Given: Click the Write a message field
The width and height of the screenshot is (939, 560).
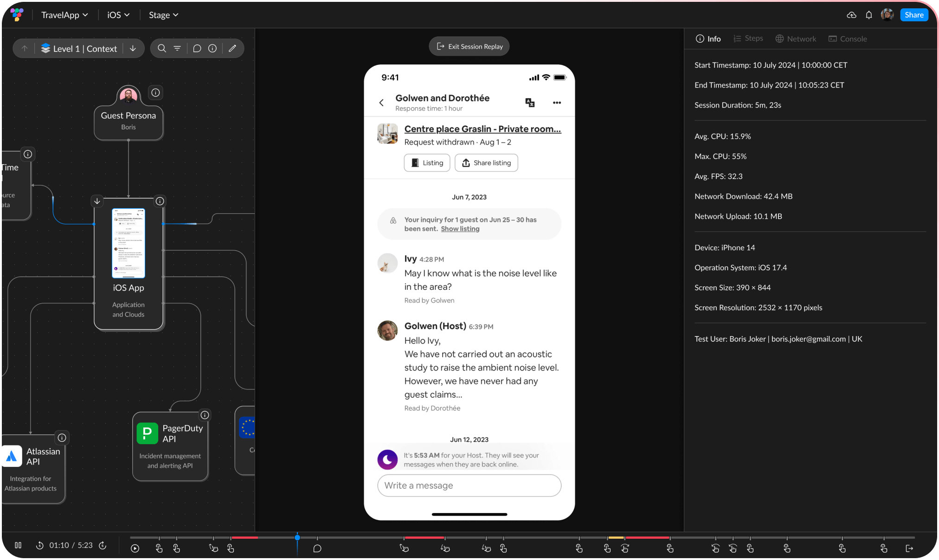Looking at the screenshot, I should [x=469, y=485].
